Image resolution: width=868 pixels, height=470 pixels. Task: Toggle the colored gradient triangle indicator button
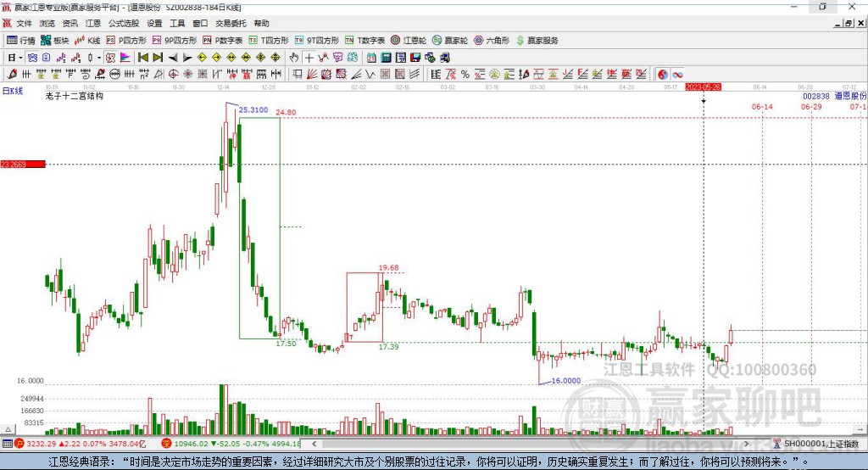point(125,58)
